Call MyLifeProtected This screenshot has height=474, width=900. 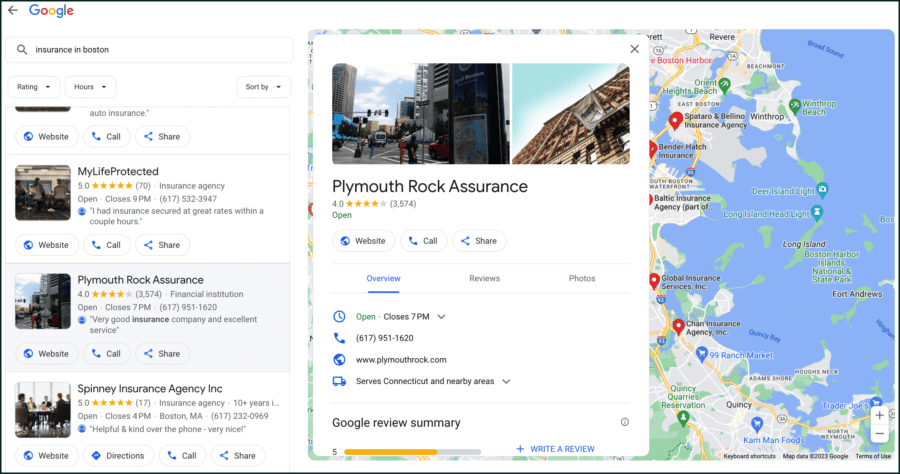pyautogui.click(x=107, y=245)
